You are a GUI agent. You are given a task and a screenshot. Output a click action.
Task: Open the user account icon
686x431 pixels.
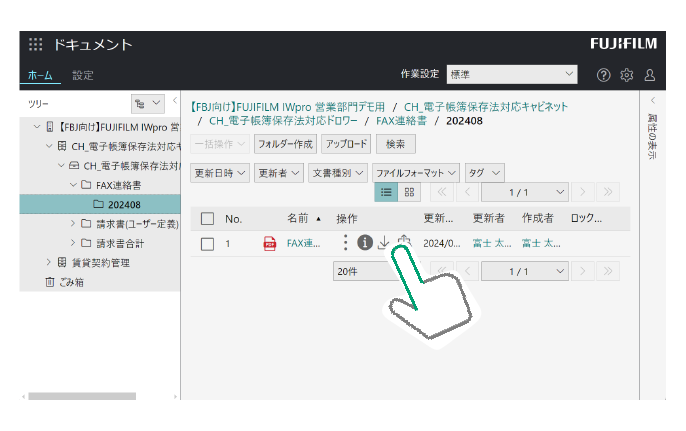click(x=650, y=75)
